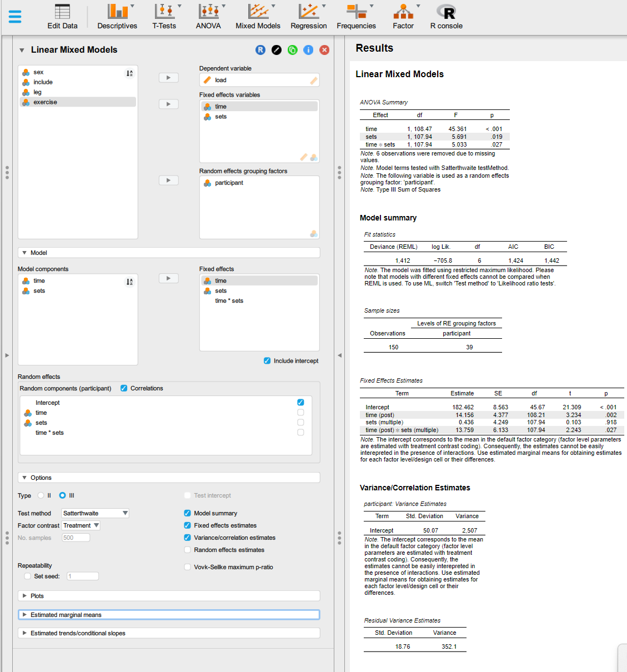Image resolution: width=627 pixels, height=672 pixels.
Task: Uncheck the Include intercept checkbox
Action: [267, 361]
